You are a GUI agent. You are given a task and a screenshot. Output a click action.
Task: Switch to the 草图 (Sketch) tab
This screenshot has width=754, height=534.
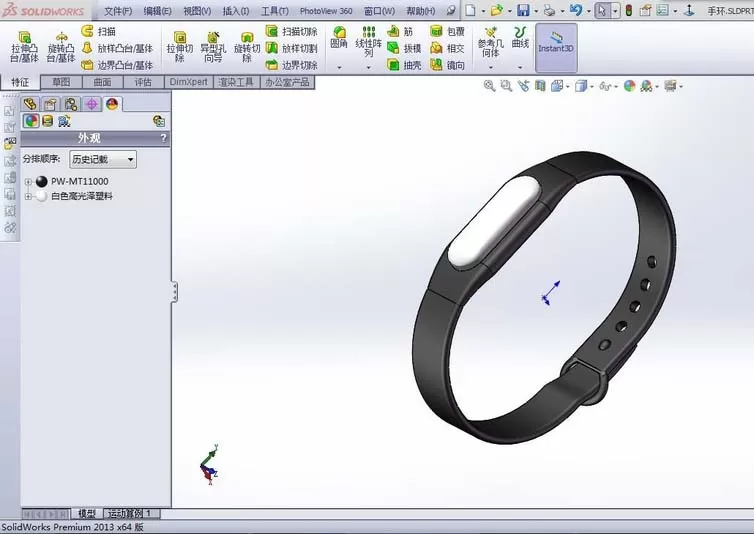(61, 82)
